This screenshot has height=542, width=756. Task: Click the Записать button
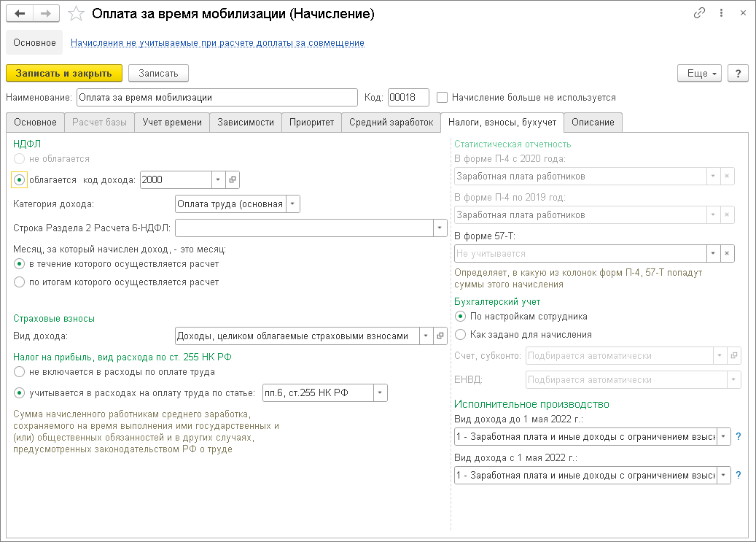point(159,74)
